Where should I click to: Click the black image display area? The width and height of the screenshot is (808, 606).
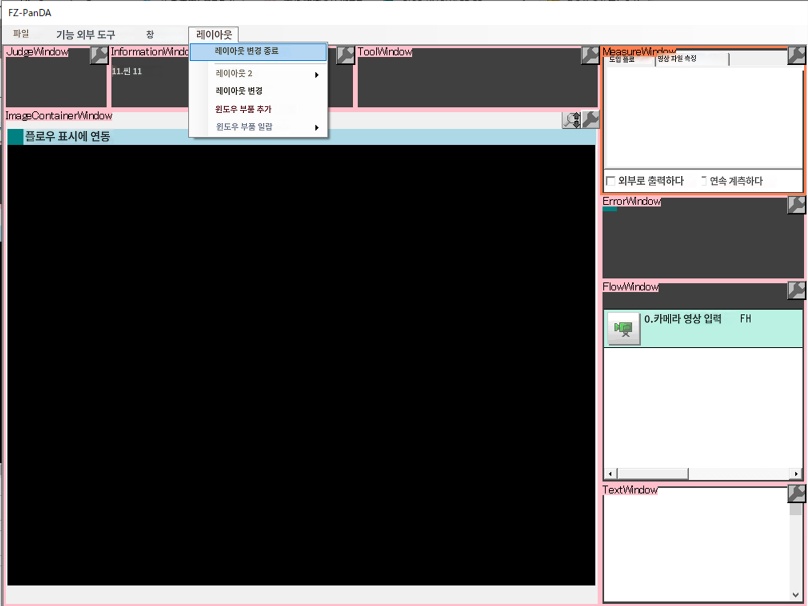[301, 365]
